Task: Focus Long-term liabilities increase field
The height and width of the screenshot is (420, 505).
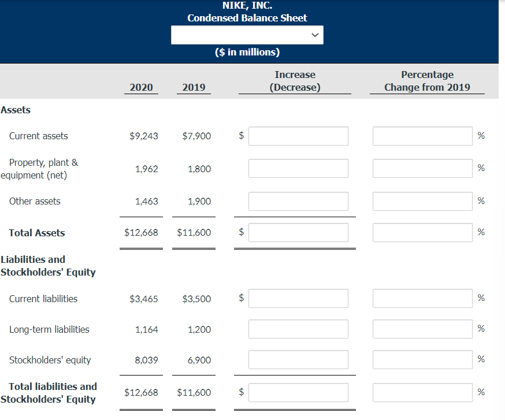Action: tap(298, 329)
